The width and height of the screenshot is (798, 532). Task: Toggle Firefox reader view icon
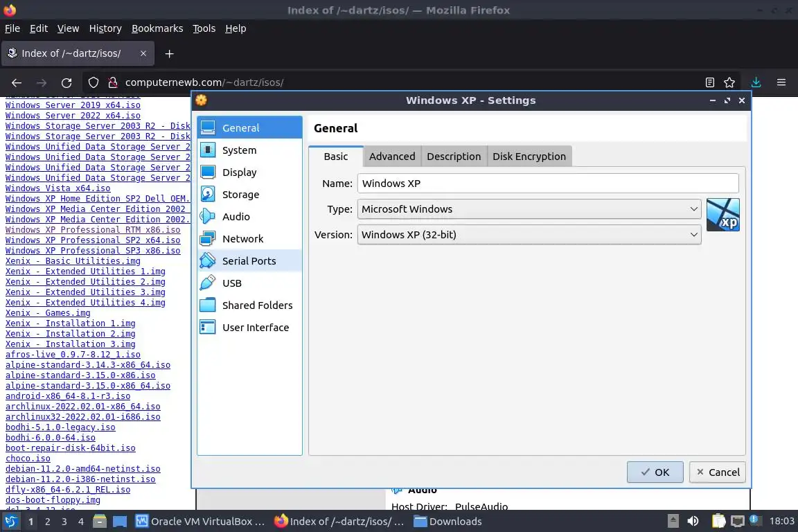point(710,82)
